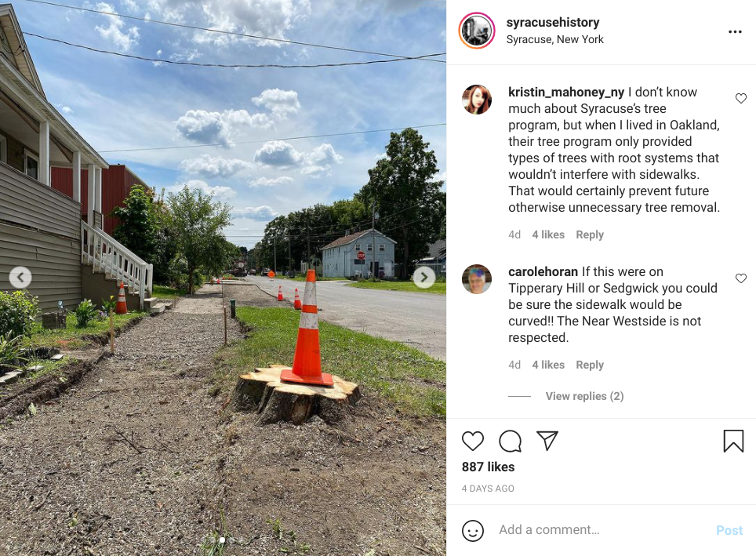756x556 pixels.
Task: Open the syracusehistory profile avatar
Action: click(x=476, y=31)
